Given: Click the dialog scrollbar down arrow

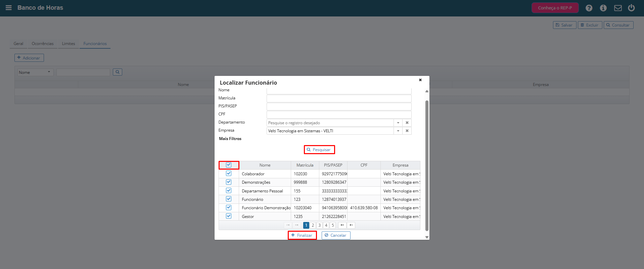Looking at the screenshot, I should 427,237.
